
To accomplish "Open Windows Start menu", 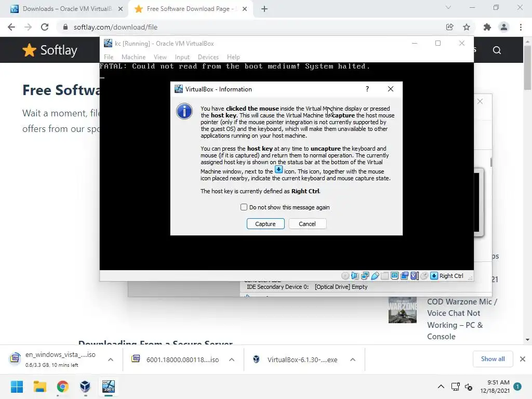I will (x=17, y=387).
